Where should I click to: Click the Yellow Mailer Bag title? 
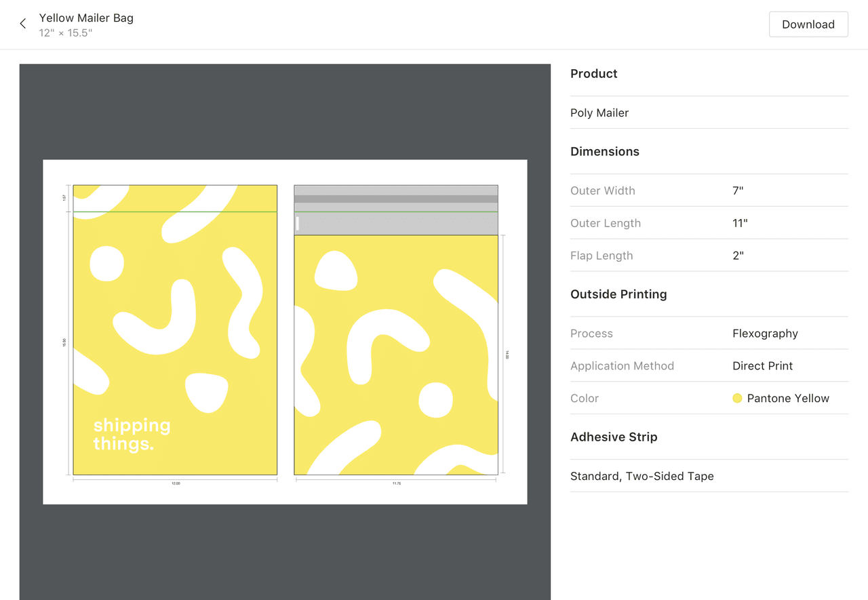pos(86,18)
